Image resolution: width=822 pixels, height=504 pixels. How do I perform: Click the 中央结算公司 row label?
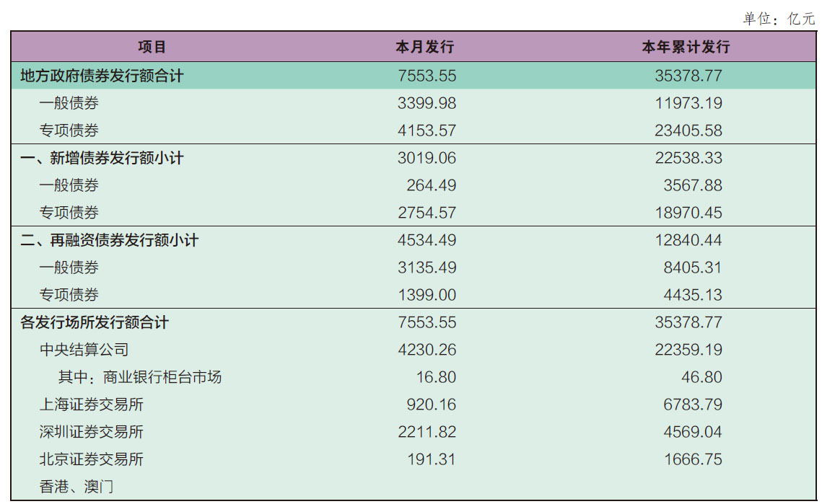click(84, 350)
